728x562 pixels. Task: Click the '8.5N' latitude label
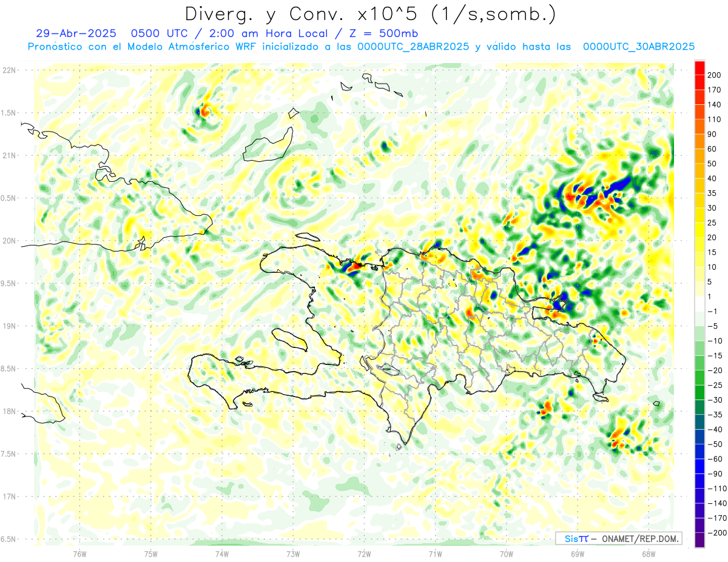click(9, 369)
